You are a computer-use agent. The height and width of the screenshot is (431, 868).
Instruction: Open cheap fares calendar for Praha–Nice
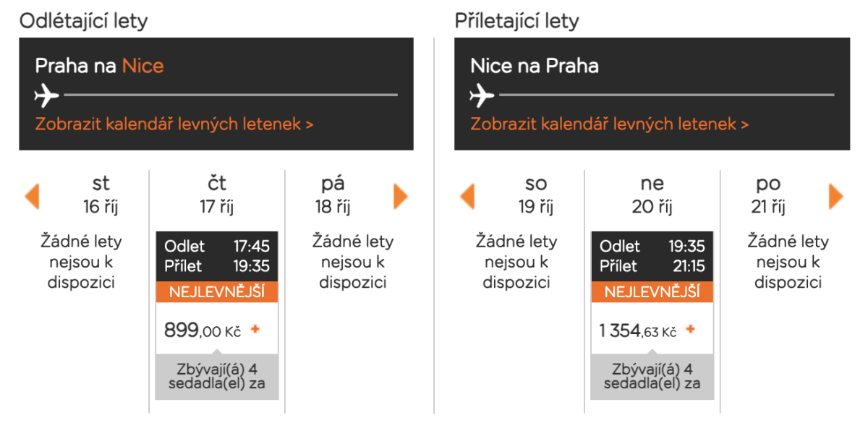174,124
